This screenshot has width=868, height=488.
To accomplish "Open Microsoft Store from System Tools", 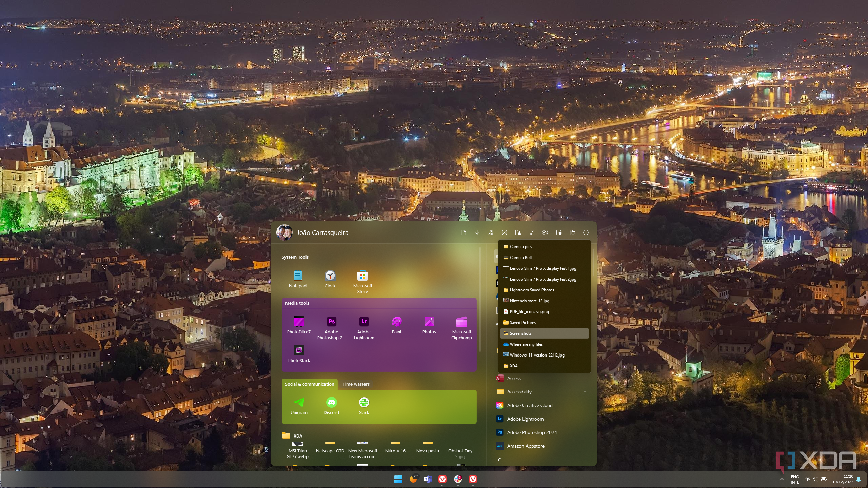I will [x=362, y=282].
